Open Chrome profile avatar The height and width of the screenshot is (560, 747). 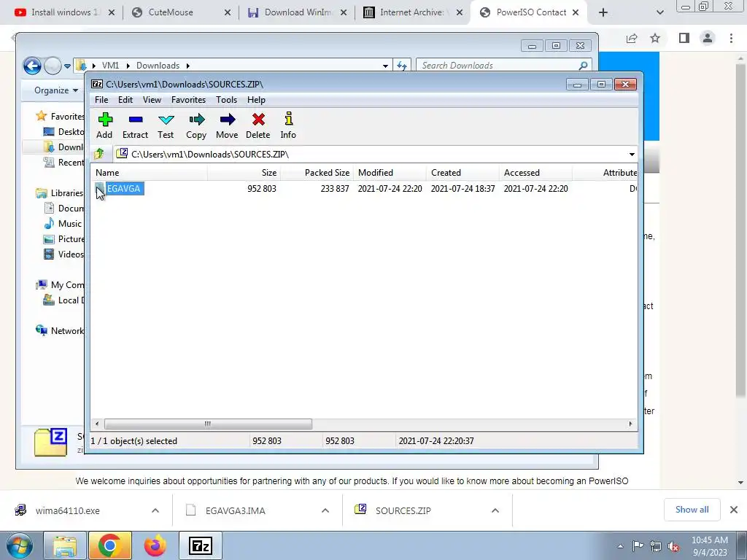pyautogui.click(x=708, y=38)
